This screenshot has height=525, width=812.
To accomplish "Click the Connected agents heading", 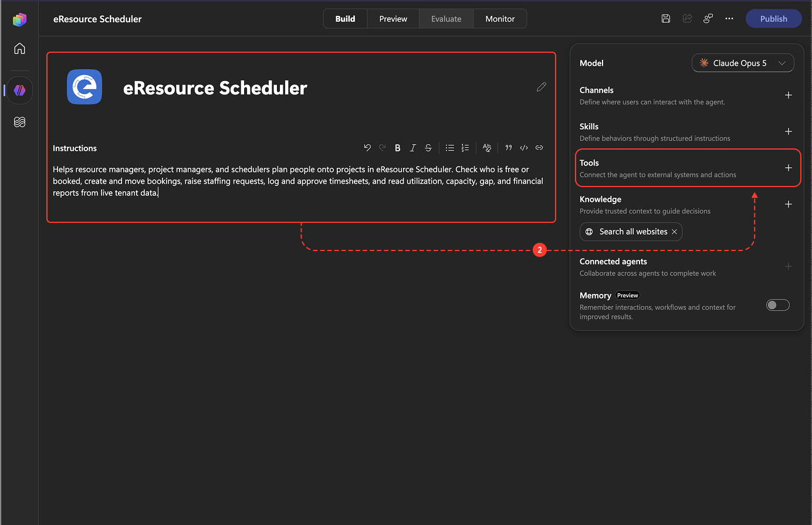I will (613, 262).
